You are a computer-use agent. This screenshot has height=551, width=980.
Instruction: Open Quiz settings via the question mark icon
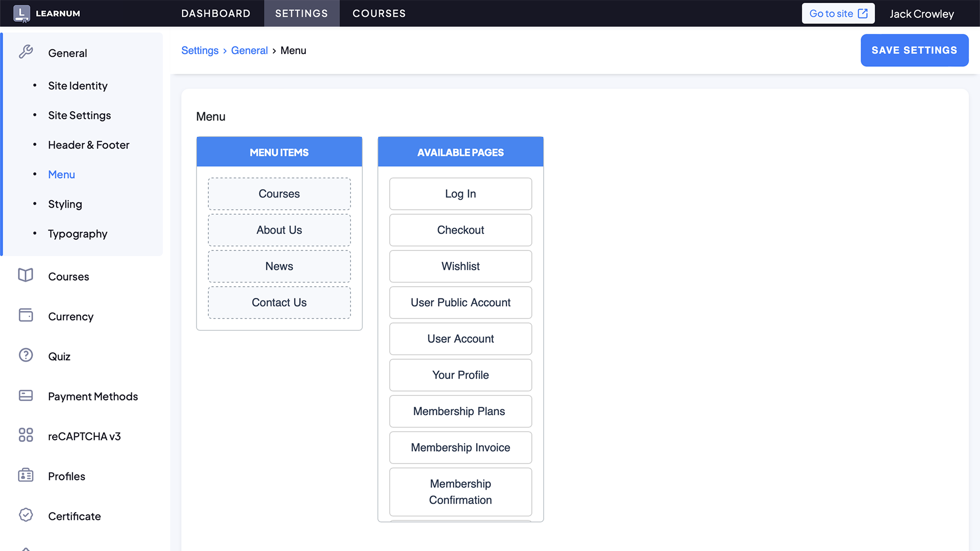(x=26, y=355)
